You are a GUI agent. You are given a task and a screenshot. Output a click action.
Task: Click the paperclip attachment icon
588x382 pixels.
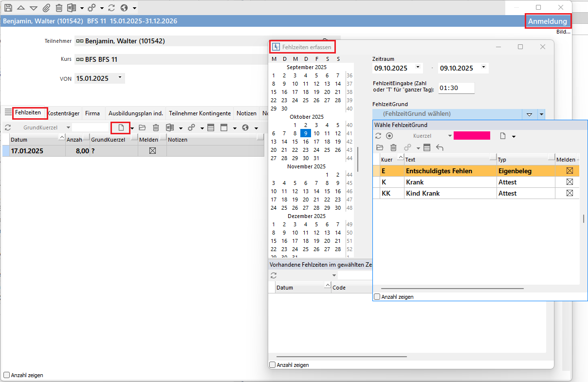tap(46, 8)
